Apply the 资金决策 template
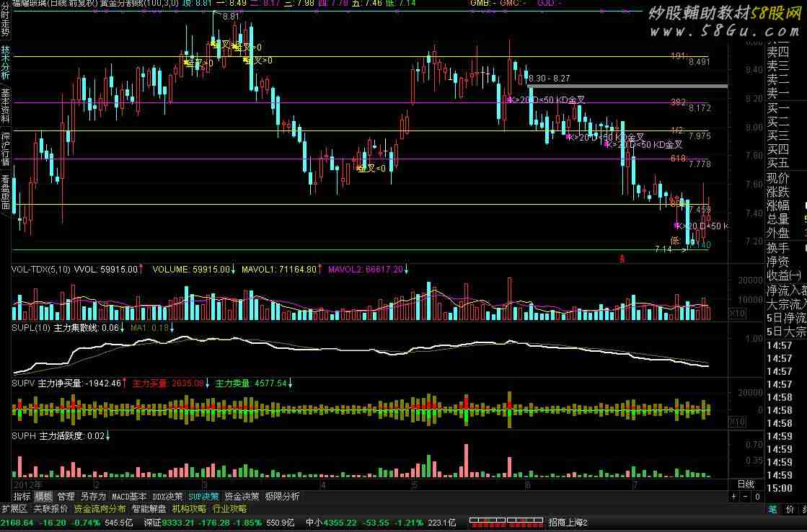This screenshot has width=807, height=532. 242,497
